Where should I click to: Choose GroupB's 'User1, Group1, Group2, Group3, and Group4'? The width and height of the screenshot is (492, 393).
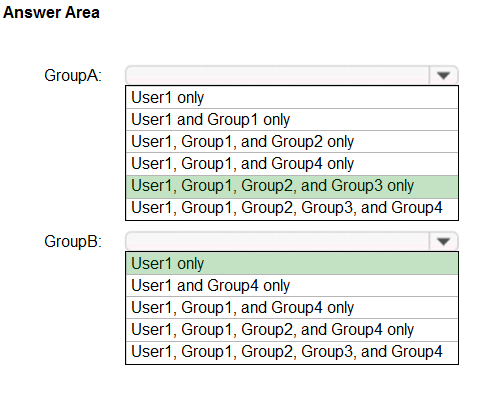tap(292, 352)
